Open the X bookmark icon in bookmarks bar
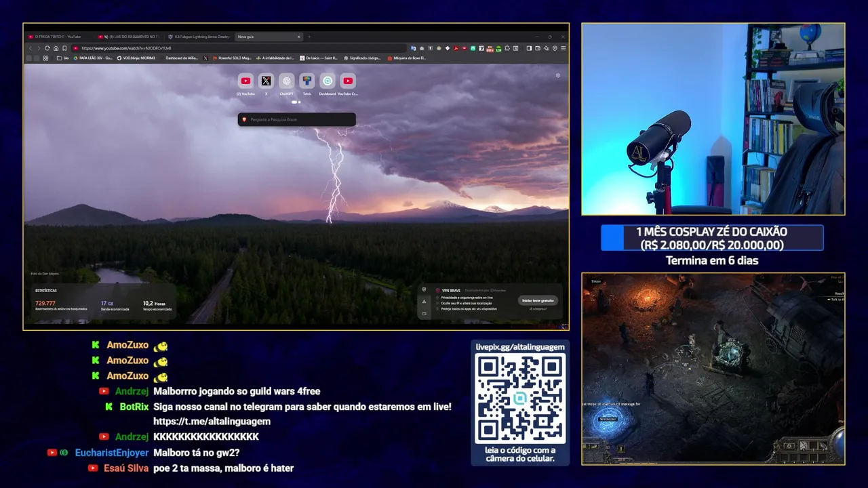 pos(205,58)
